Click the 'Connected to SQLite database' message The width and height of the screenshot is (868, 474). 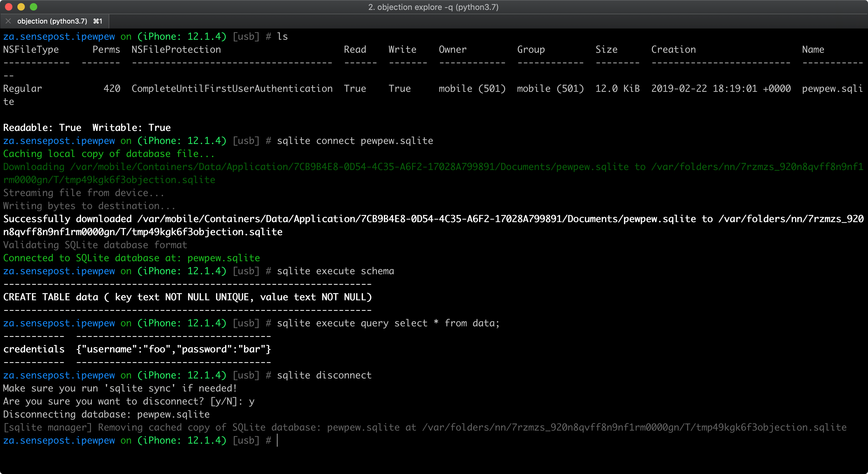131,258
